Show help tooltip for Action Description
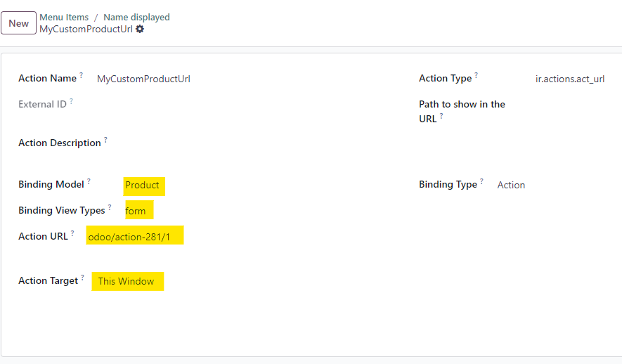Screen dimensions: 622x364 coord(105,139)
